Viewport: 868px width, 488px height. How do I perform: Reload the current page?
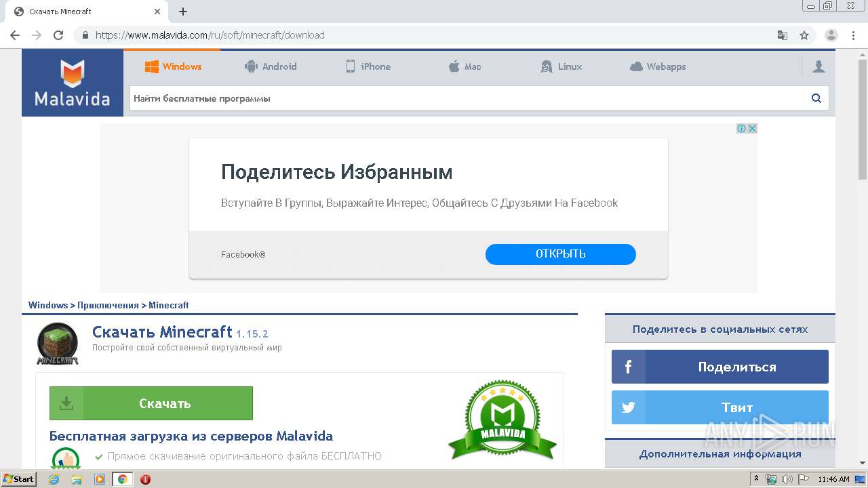coord(58,35)
